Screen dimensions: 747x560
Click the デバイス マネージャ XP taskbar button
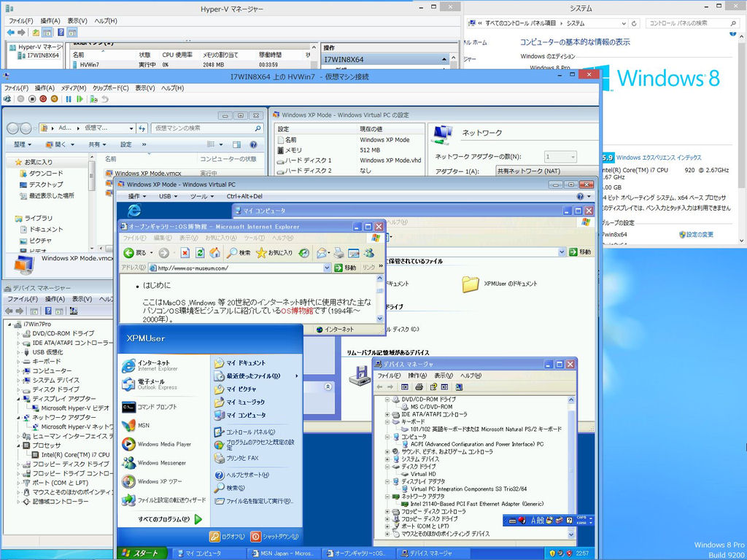click(433, 553)
